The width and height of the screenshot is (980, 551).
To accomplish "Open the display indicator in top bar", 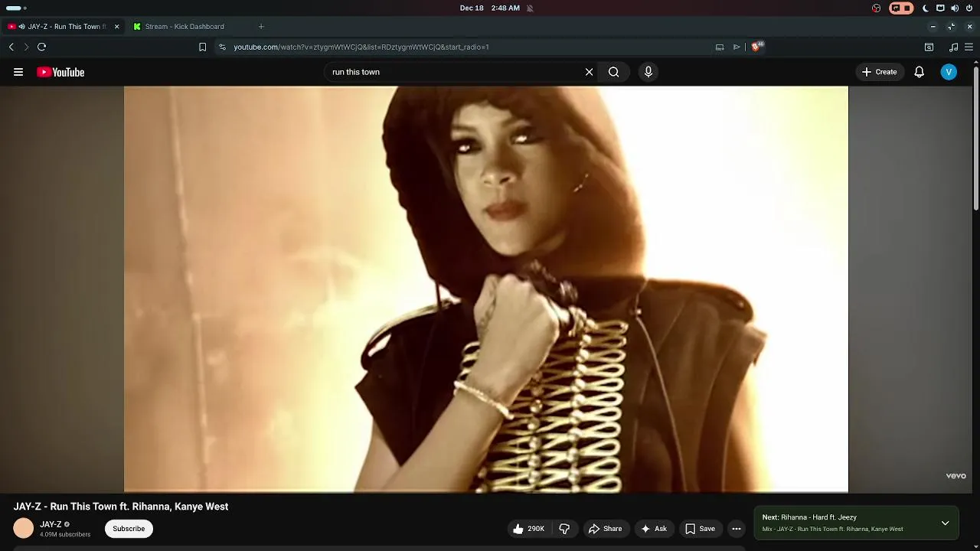I will (940, 8).
